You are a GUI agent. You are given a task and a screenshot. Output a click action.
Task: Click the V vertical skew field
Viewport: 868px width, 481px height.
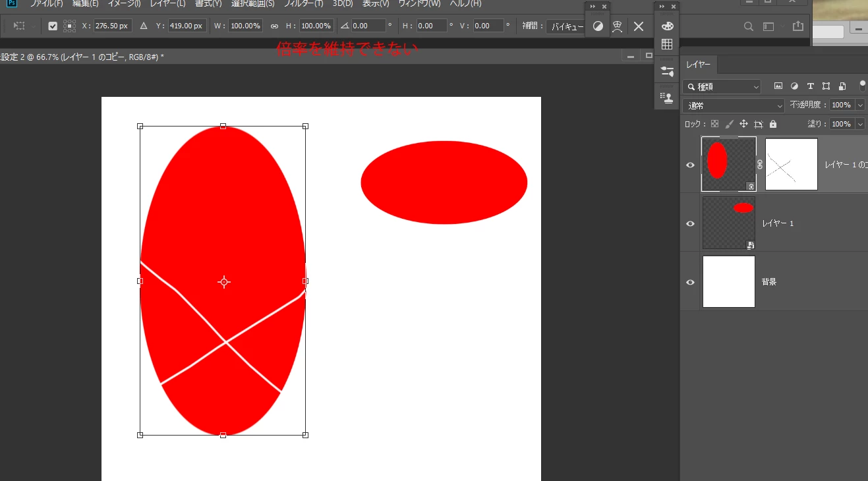(488, 26)
